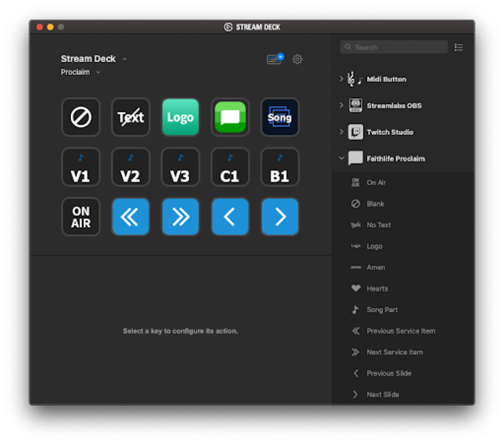Click the Streamlabs OBS plugin icon
504x444 pixels.
tap(356, 106)
